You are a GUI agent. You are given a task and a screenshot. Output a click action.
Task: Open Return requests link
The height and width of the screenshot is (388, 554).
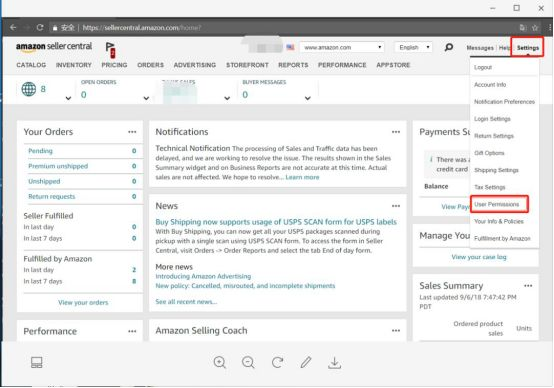[x=52, y=196]
